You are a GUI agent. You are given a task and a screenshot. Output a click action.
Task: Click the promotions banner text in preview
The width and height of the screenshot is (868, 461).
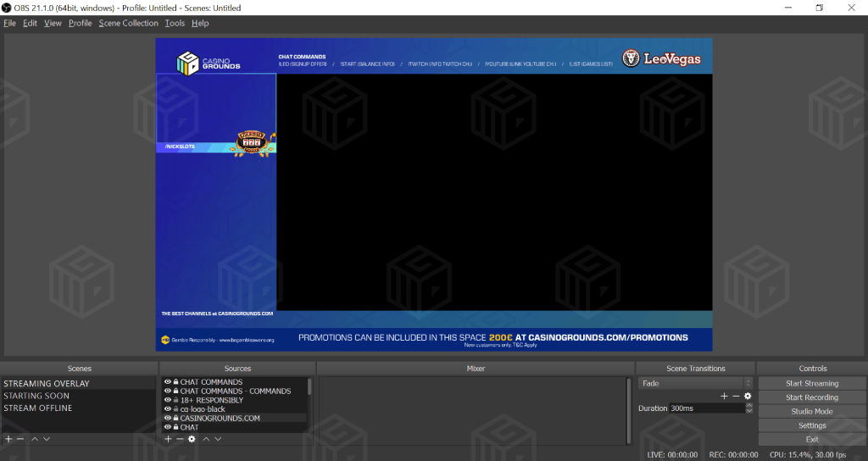493,337
